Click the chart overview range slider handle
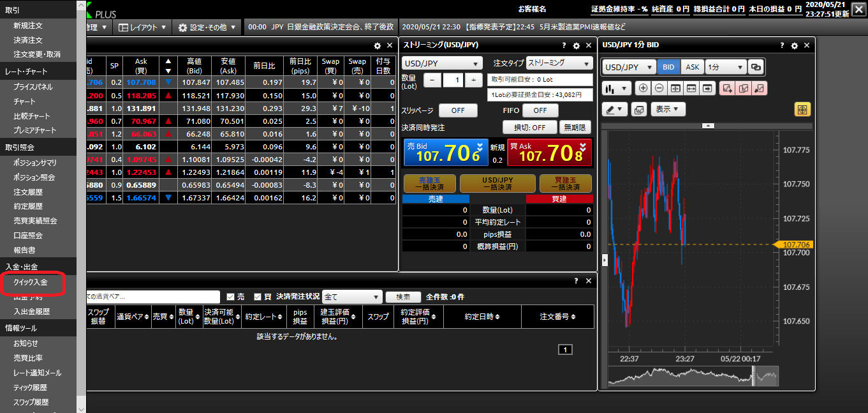The width and height of the screenshot is (868, 413). pyautogui.click(x=753, y=377)
